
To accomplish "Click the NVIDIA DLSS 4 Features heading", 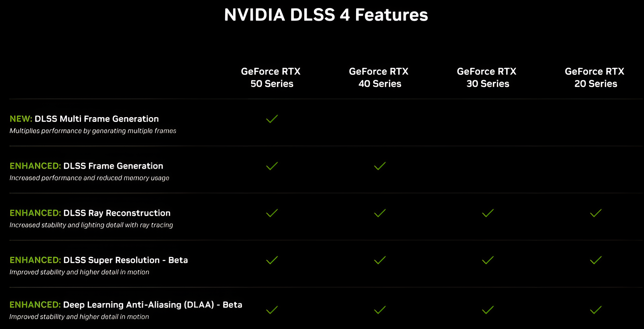I will (x=326, y=15).
